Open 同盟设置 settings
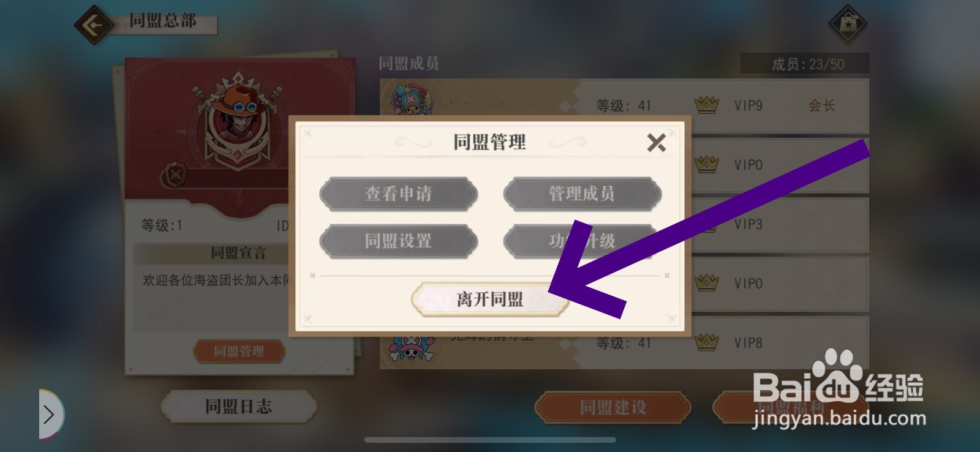This screenshot has width=980, height=452. tap(398, 241)
